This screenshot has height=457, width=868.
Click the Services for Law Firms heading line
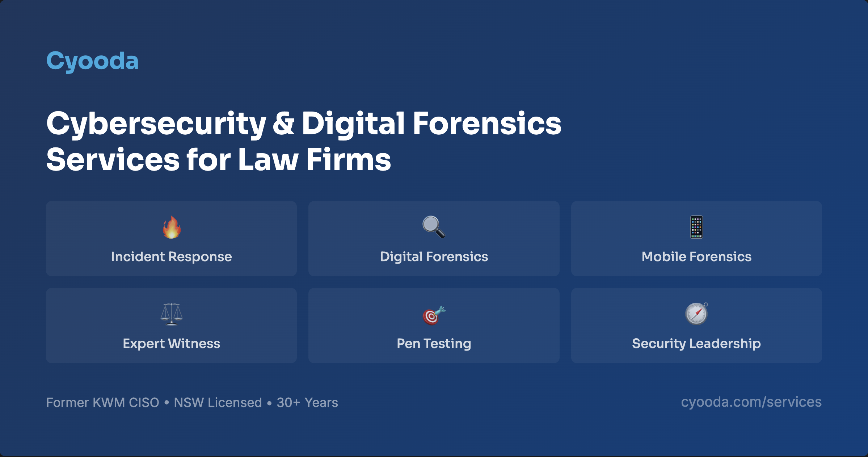coord(219,160)
